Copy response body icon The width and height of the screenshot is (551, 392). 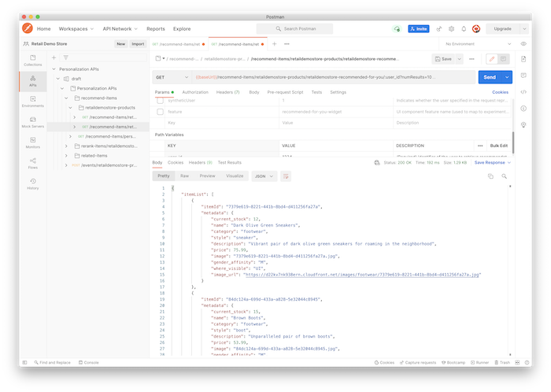coord(490,176)
